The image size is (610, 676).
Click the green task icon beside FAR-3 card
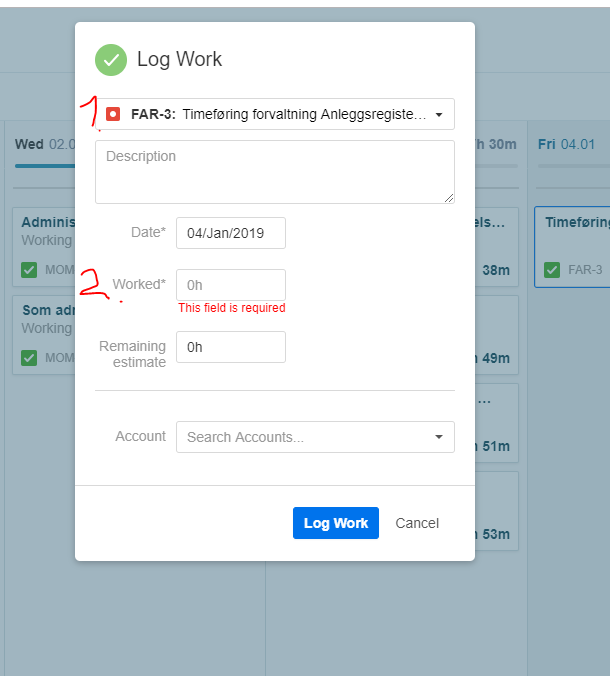[552, 270]
